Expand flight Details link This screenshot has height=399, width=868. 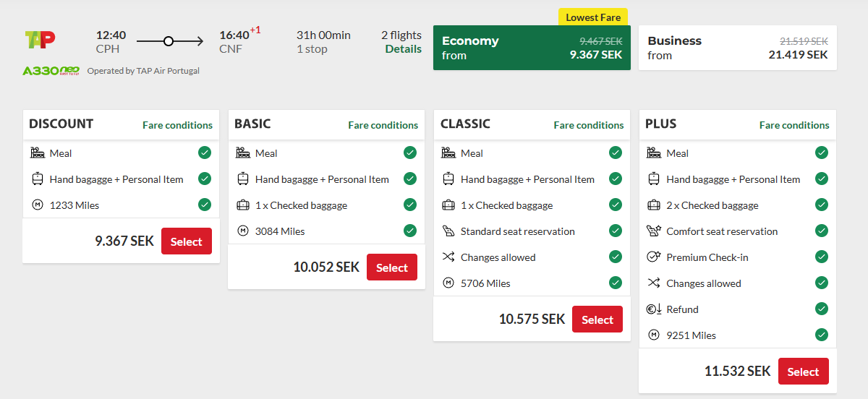tap(403, 49)
